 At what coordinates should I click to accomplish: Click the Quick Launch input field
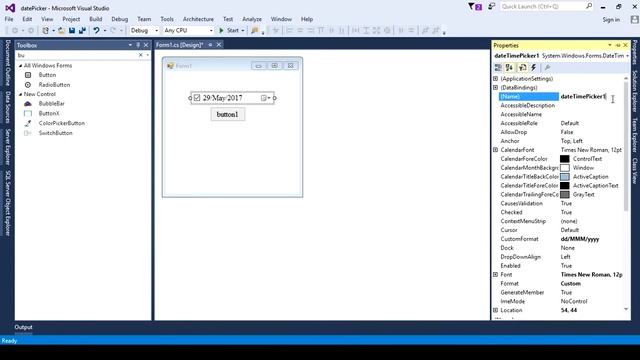click(x=542, y=7)
